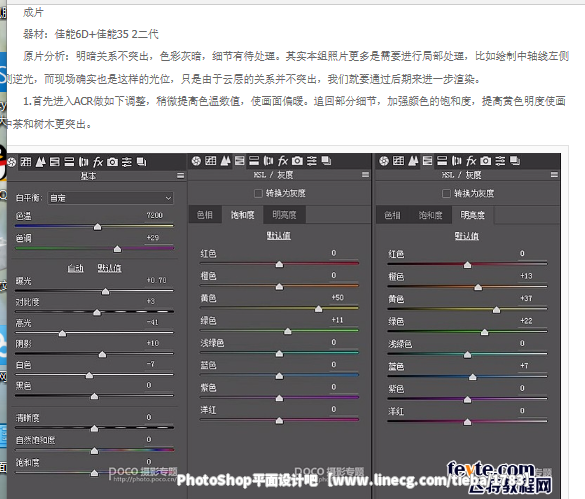Click the 对比度 slider handle

[97, 312]
